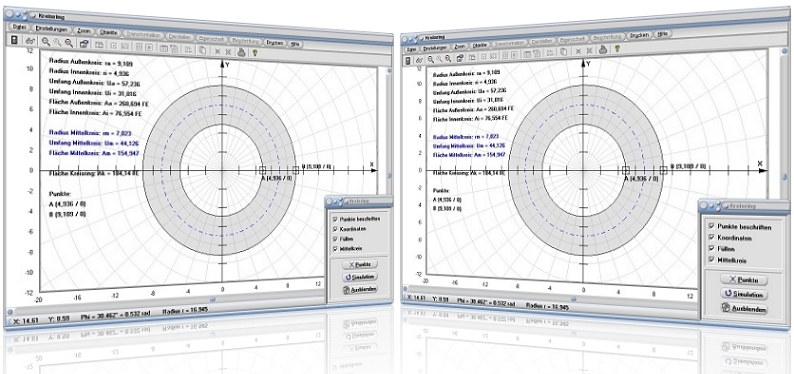Click the printer icon in right window toolbar
This screenshot has width=794, height=374.
pyautogui.click(x=603, y=49)
